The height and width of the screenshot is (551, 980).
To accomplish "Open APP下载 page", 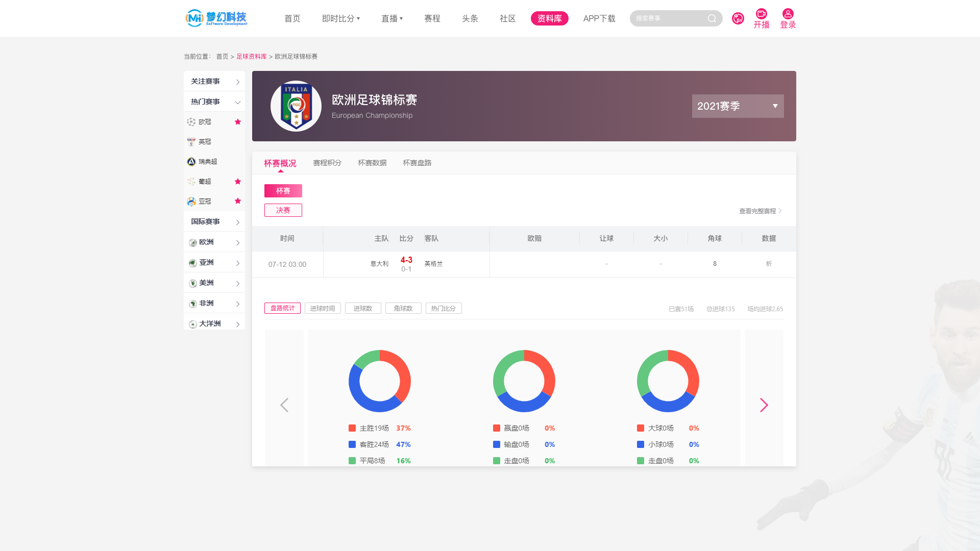I will 599,18.
